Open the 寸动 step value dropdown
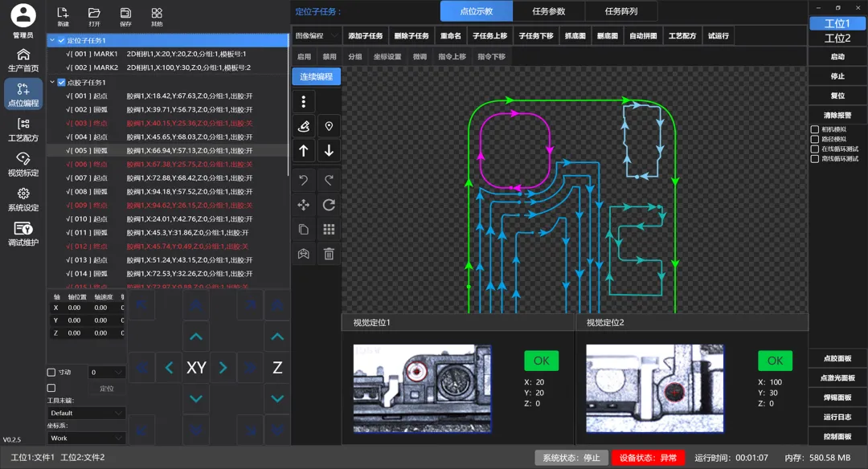Image resolution: width=868 pixels, height=469 pixels. coord(106,372)
